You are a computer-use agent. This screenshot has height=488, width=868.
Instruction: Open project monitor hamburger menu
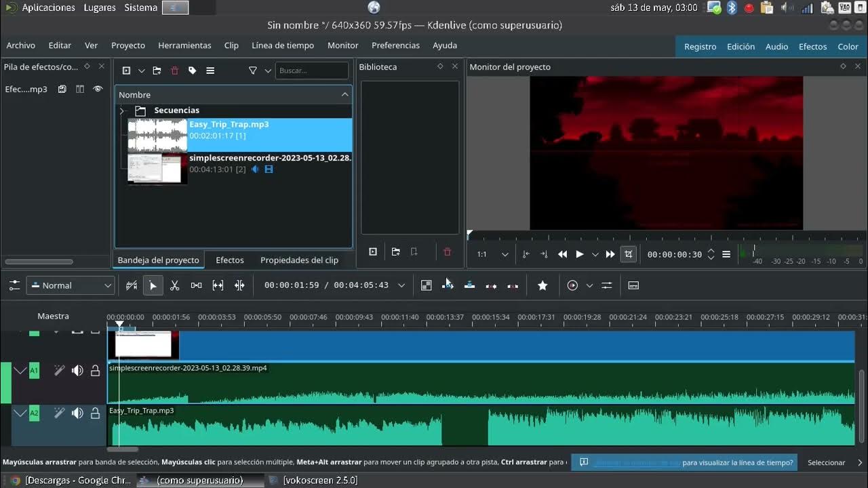point(726,254)
